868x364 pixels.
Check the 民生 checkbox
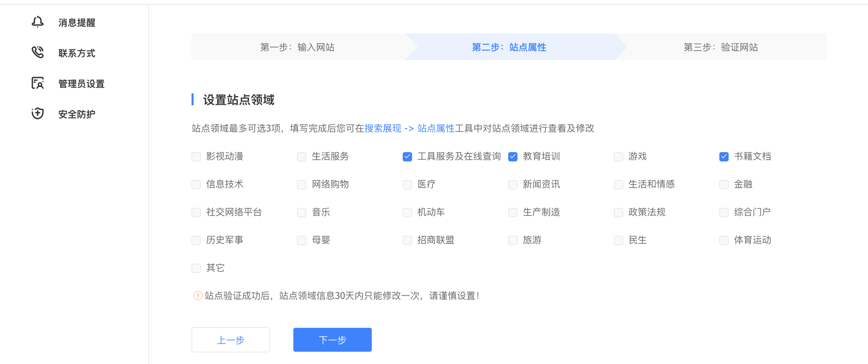click(619, 240)
